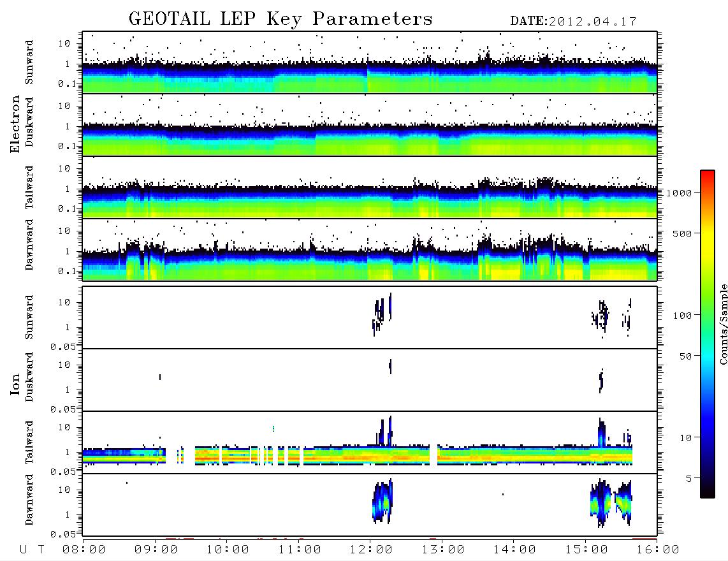Screen dimensions: 728x561
Task: Click the Ion Dawnward burst near 12:15
Action: [382, 502]
